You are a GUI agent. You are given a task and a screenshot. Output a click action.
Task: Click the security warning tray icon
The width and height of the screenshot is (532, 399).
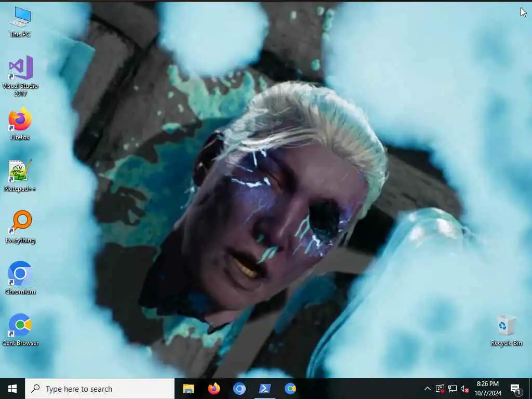pyautogui.click(x=440, y=389)
